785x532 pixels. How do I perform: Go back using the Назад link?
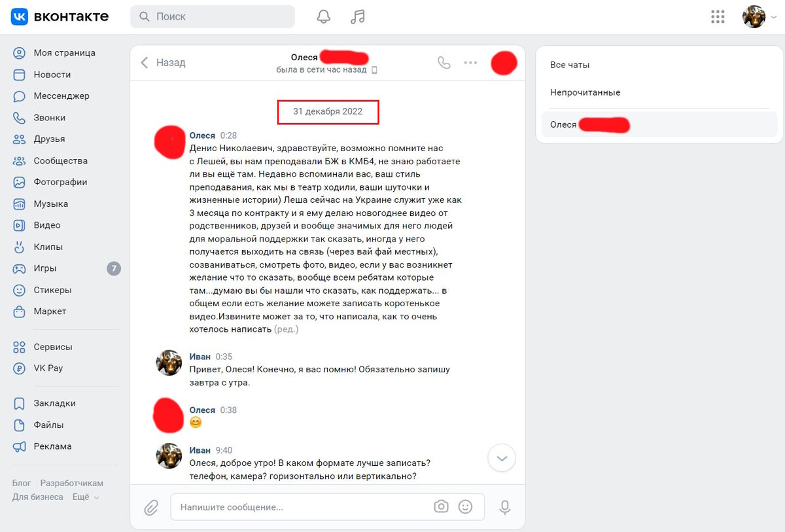164,63
